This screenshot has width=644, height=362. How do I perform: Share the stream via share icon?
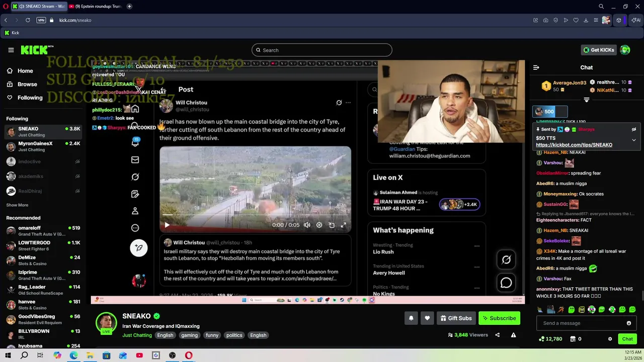click(497, 335)
